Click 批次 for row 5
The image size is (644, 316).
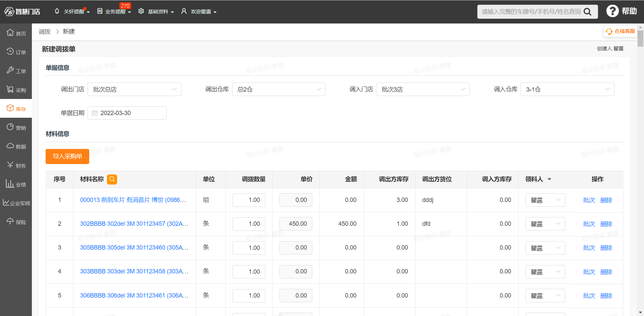pos(589,296)
